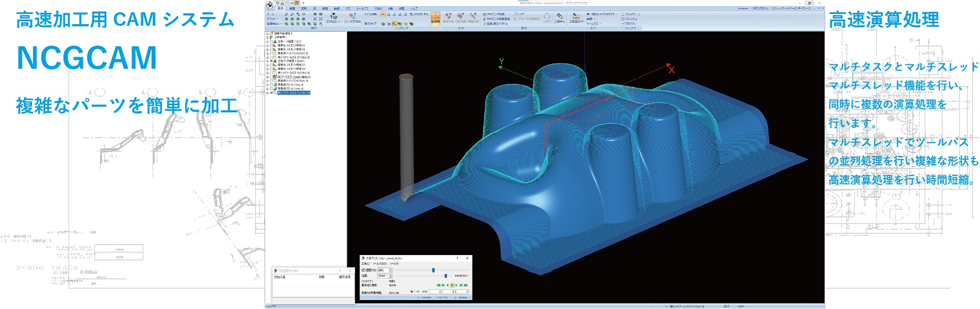Click the 変換/表示ベクトル vector display icon

point(495,24)
